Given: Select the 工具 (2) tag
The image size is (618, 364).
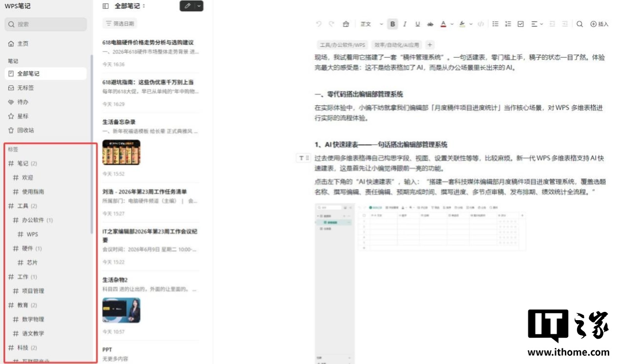Looking at the screenshot, I should pos(22,206).
